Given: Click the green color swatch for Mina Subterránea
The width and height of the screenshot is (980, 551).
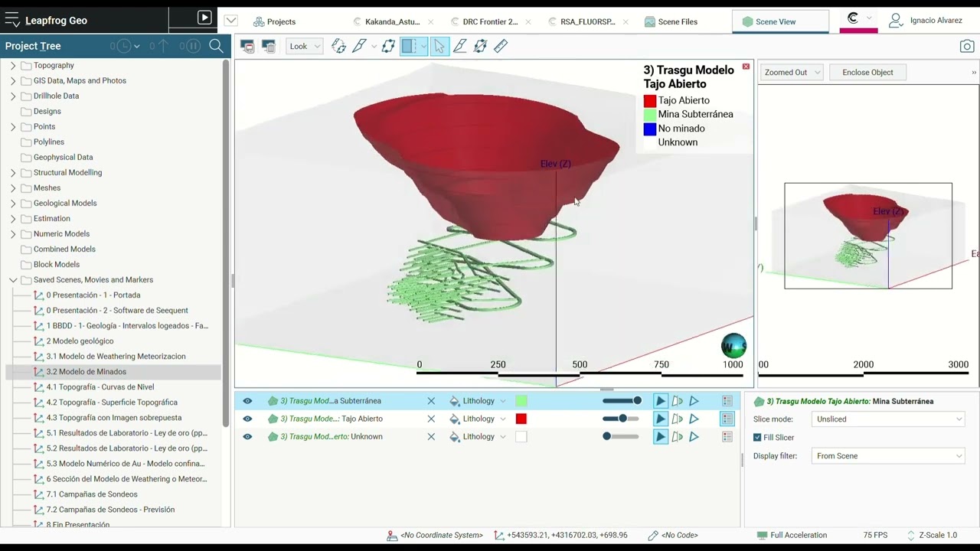Looking at the screenshot, I should pyautogui.click(x=521, y=401).
